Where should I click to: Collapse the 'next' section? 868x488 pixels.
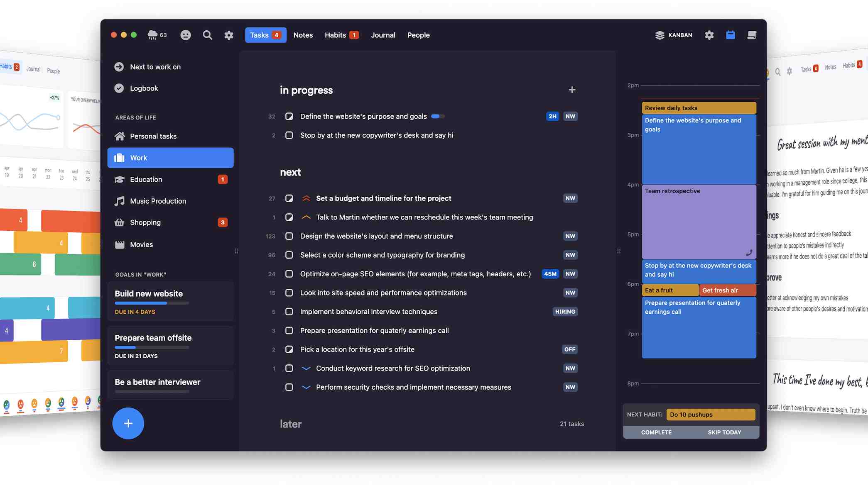point(291,172)
